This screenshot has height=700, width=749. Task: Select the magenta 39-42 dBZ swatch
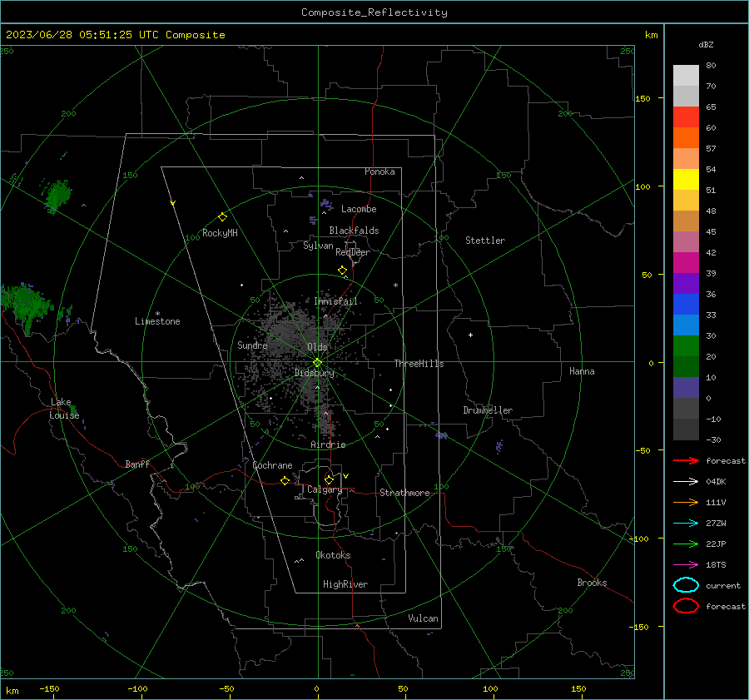point(686,262)
